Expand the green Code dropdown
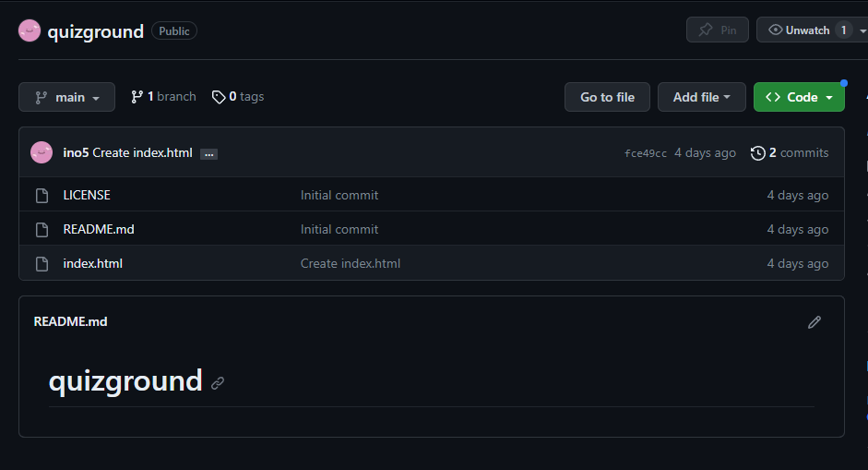This screenshot has width=868, height=470. point(799,97)
